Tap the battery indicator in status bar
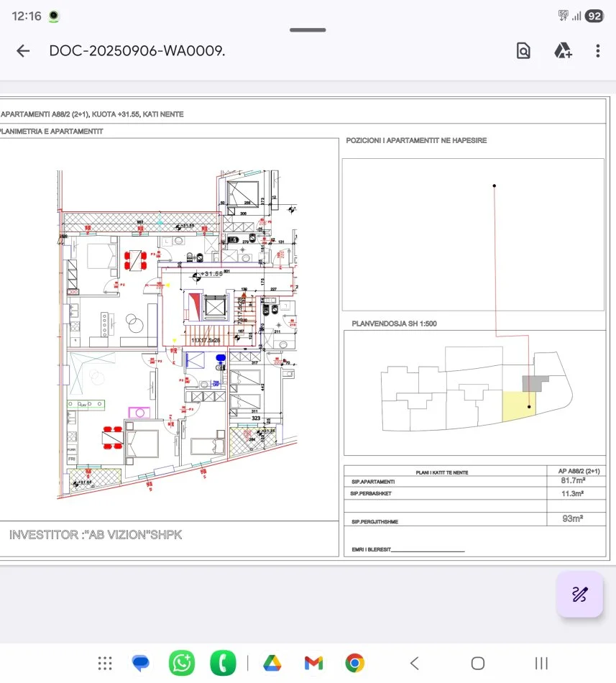This screenshot has width=616, height=683. pyautogui.click(x=594, y=16)
